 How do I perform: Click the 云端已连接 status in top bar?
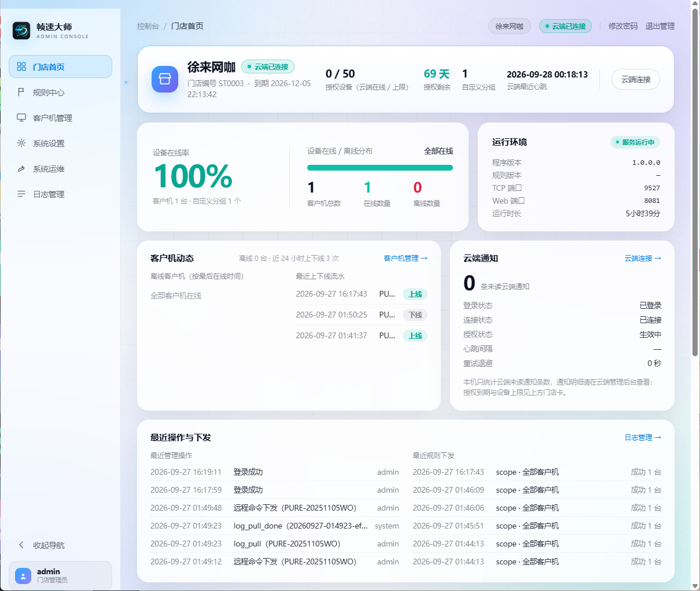565,26
